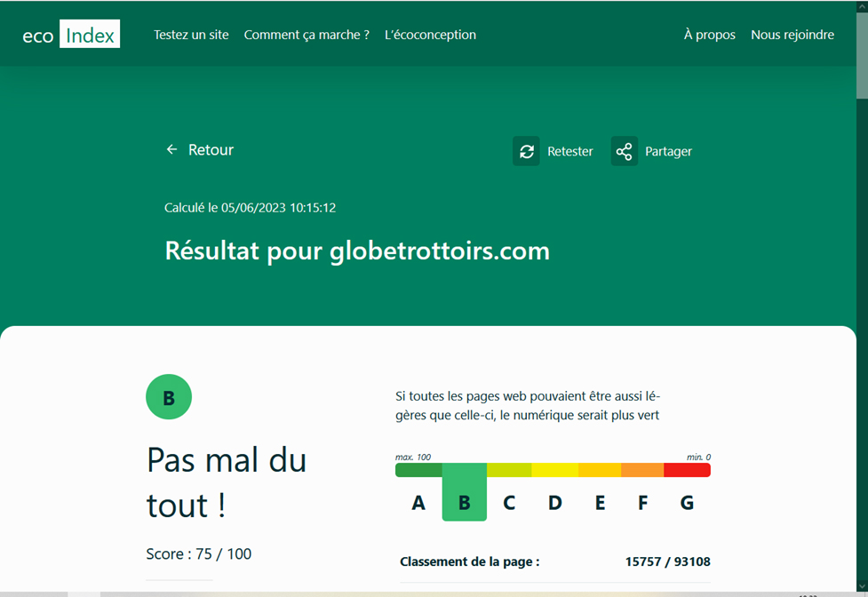Open Comment ça marche ? page

tap(307, 35)
